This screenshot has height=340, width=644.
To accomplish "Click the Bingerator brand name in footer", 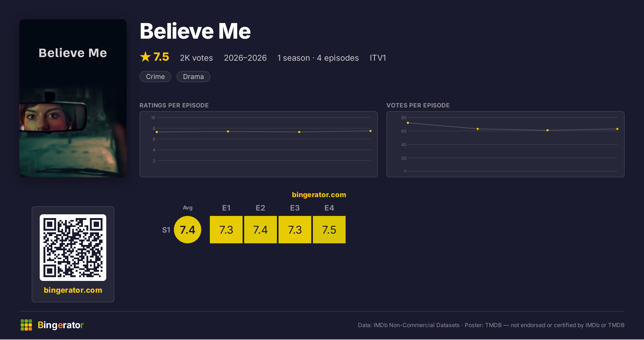I will (61, 325).
